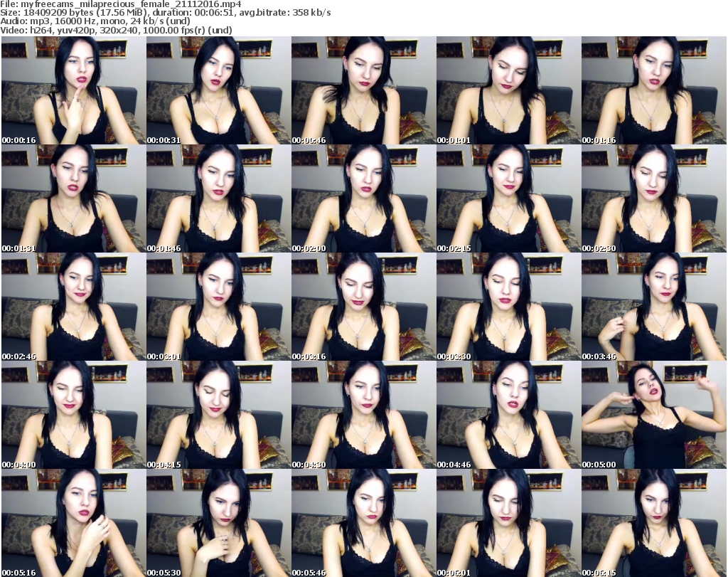Choose the frame stamped 00:05:16
Image resolution: width=728 pixels, height=577 pixels.
click(73, 523)
